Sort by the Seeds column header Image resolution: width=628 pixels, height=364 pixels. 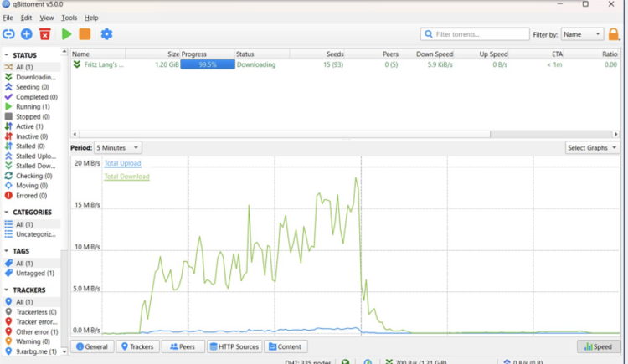coord(317,54)
